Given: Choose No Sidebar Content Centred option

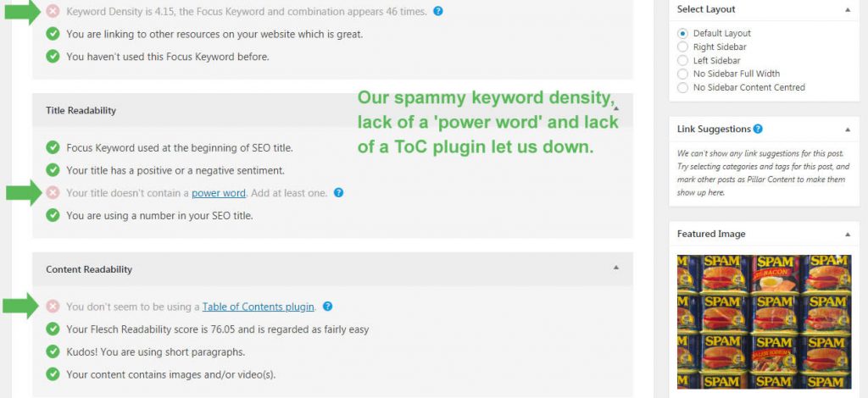Looking at the screenshot, I should 682,87.
